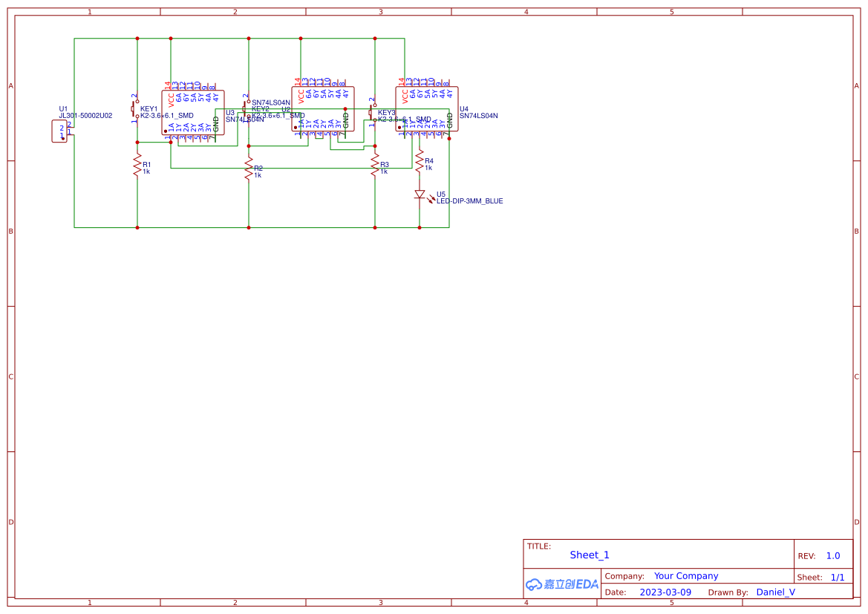Select resistor R3 symbol

pos(375,165)
